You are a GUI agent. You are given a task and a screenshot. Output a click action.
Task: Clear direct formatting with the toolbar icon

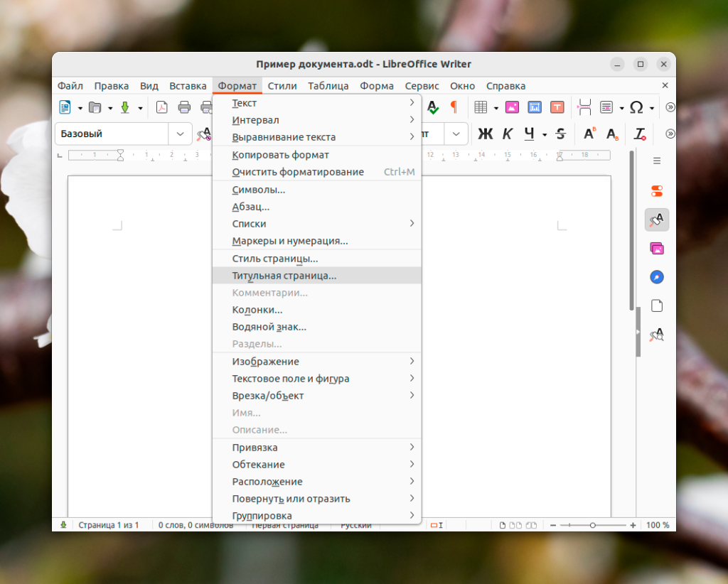coord(640,134)
